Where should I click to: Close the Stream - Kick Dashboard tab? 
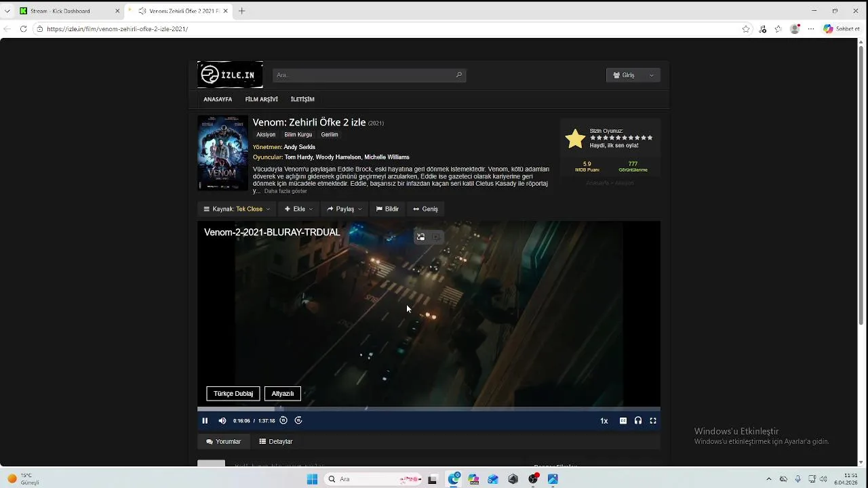(117, 11)
